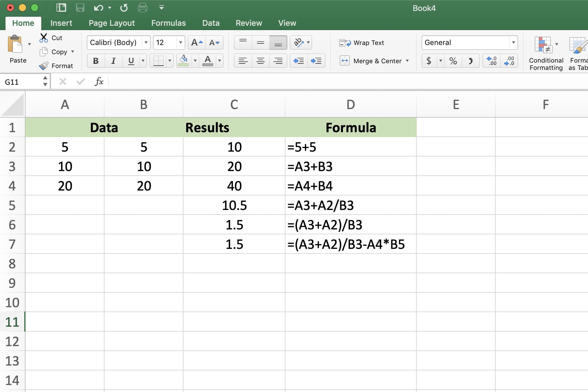Open the Formulas ribbon tab
Image resolution: width=588 pixels, height=392 pixels.
click(168, 23)
